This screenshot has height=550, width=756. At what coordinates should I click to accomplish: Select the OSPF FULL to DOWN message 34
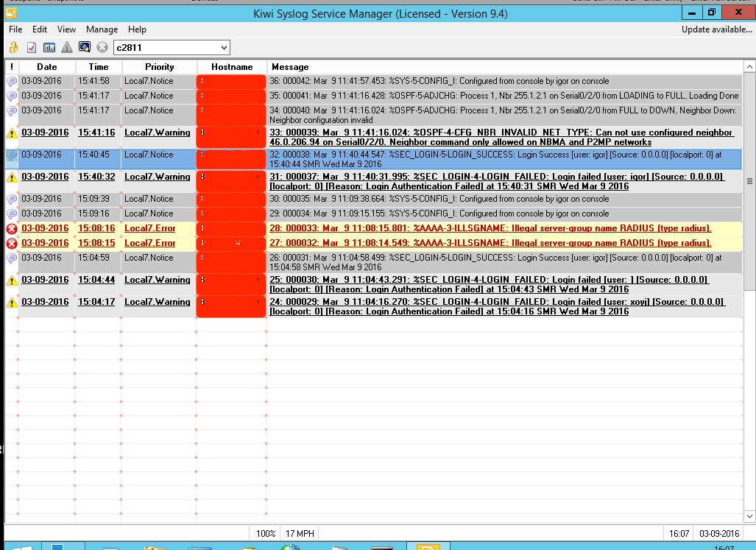pos(504,115)
